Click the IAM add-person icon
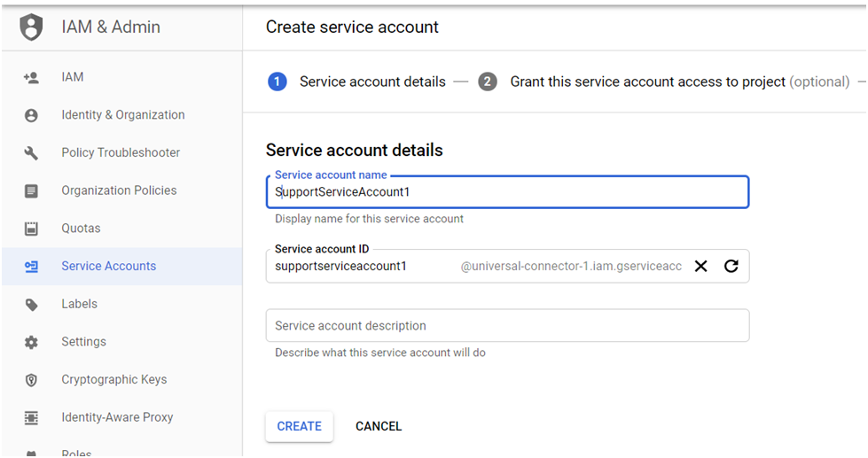The height and width of the screenshot is (458, 868). click(x=31, y=77)
